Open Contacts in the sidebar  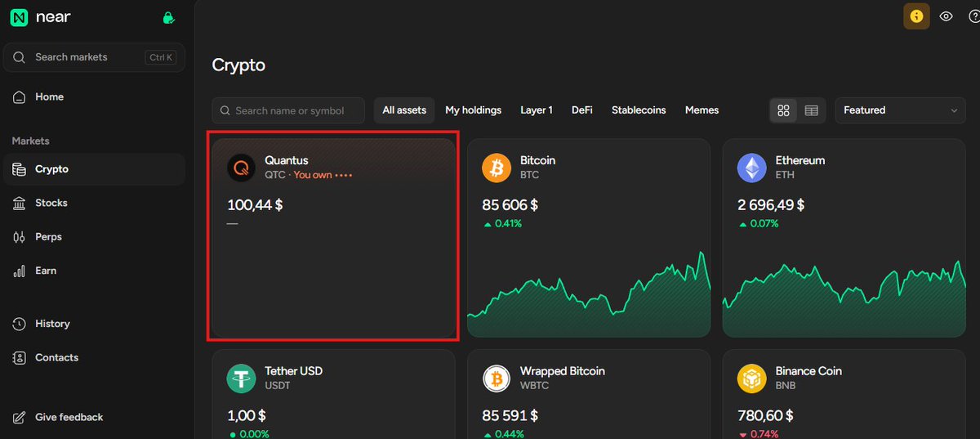pos(94,357)
